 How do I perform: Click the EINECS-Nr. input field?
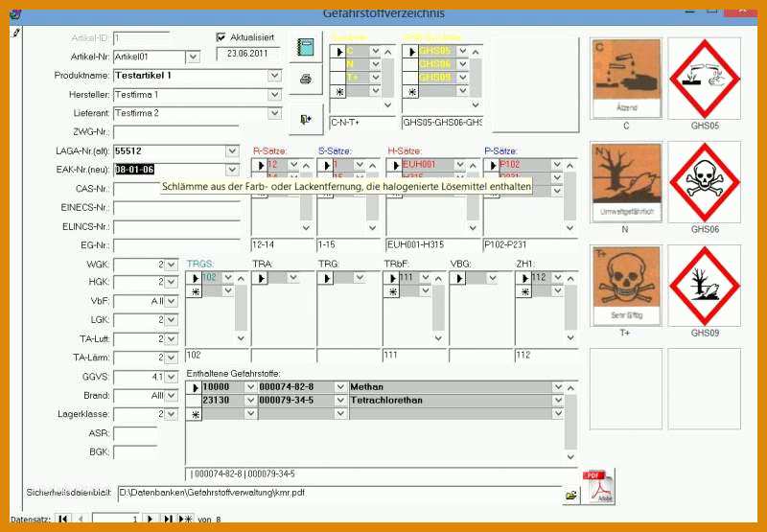click(x=176, y=208)
